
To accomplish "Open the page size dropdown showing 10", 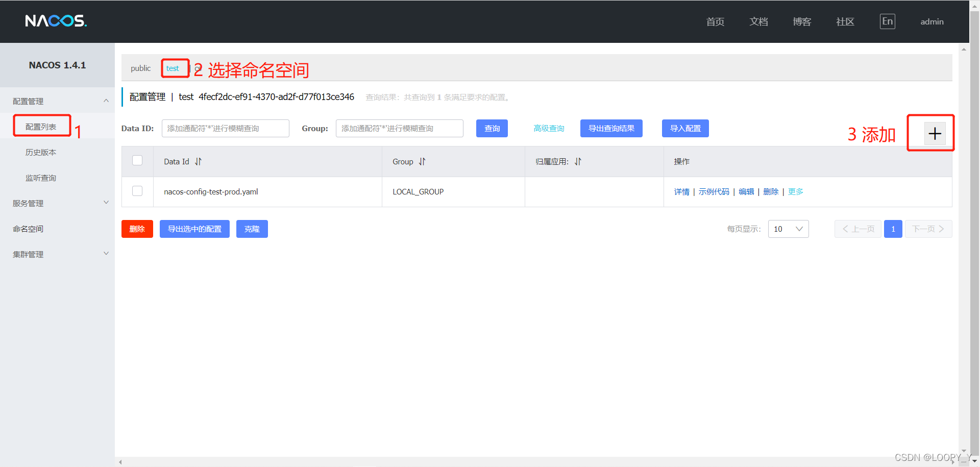I will (788, 229).
